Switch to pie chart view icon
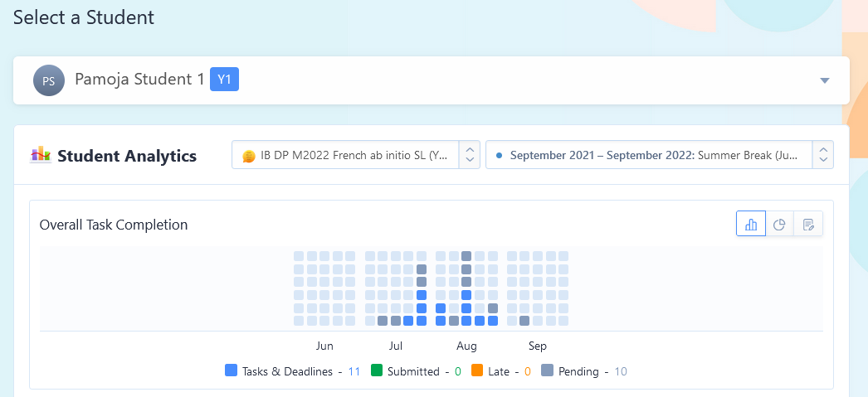868x397 pixels. [779, 224]
